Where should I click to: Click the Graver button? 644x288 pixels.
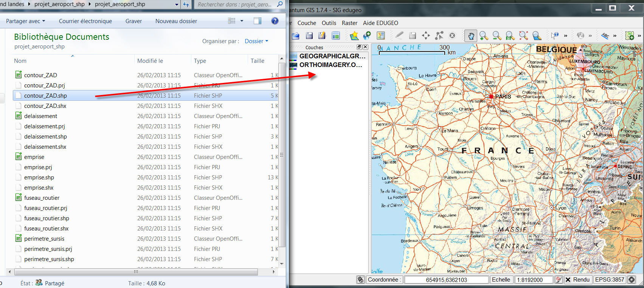(x=133, y=21)
